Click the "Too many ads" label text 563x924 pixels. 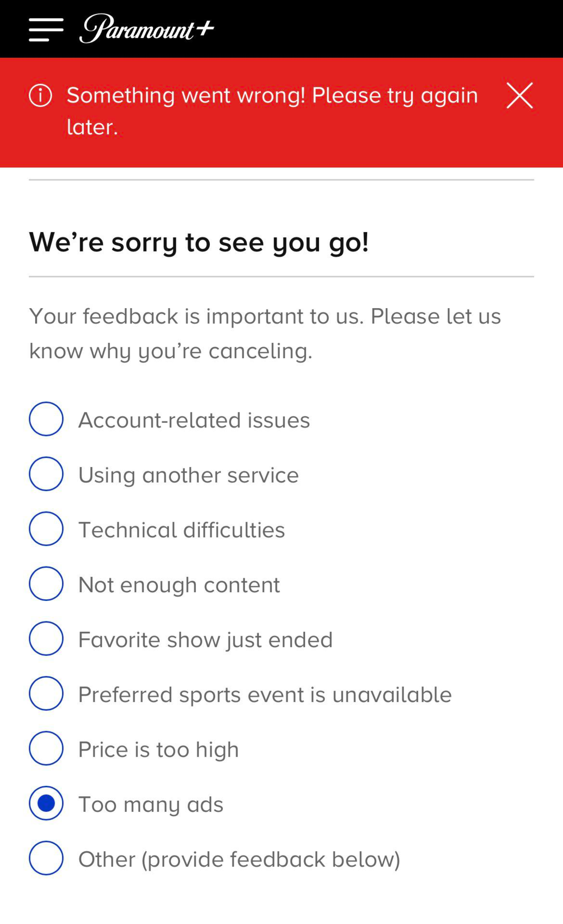pyautogui.click(x=151, y=805)
